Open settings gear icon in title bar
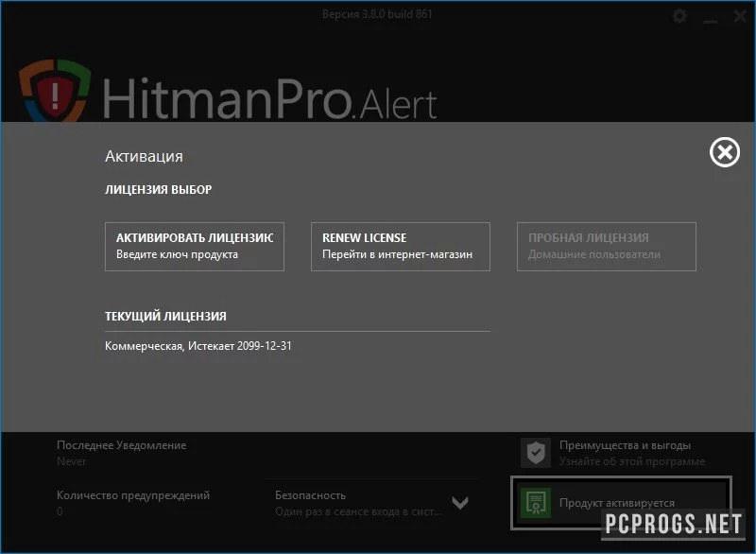 click(x=679, y=16)
